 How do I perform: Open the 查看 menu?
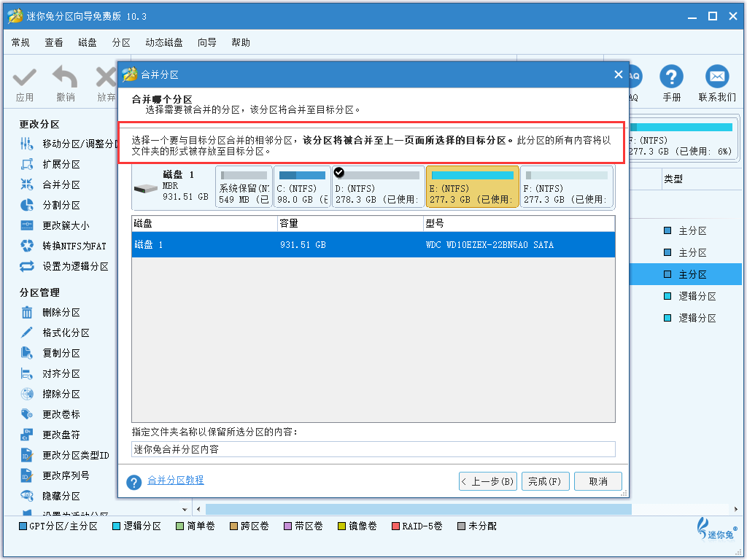54,42
